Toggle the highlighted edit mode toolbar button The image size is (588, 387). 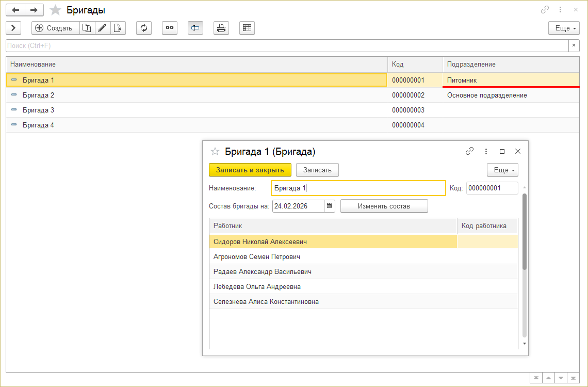point(195,28)
